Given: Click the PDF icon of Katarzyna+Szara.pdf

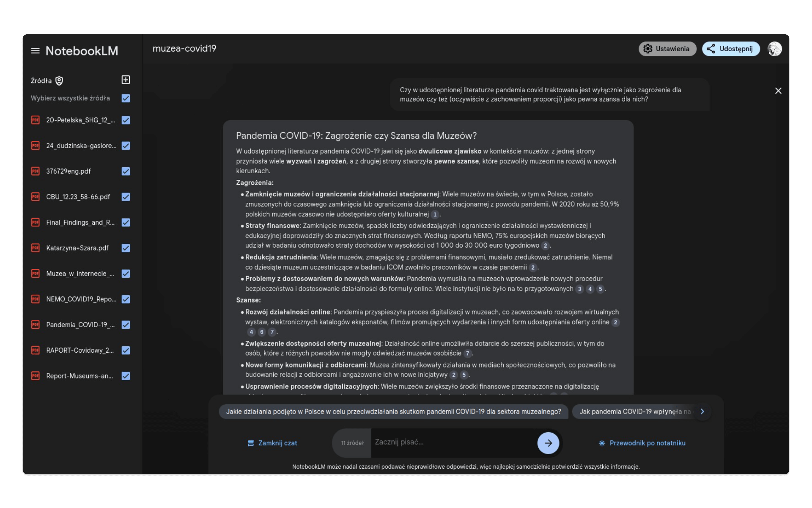Looking at the screenshot, I should click(x=36, y=248).
